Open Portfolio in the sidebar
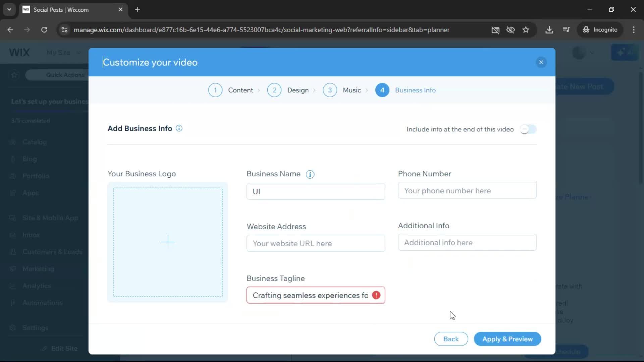Viewport: 644px width, 362px height. point(36,176)
